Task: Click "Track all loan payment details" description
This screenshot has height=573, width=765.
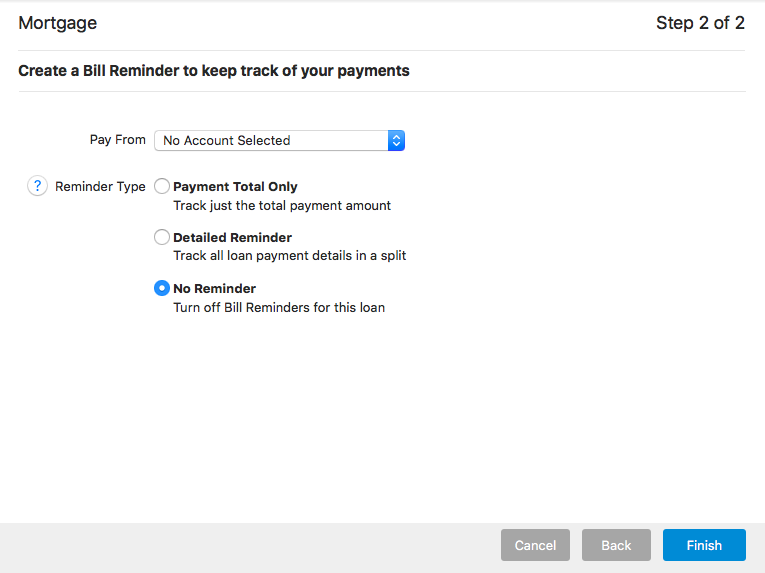Action: click(x=289, y=256)
